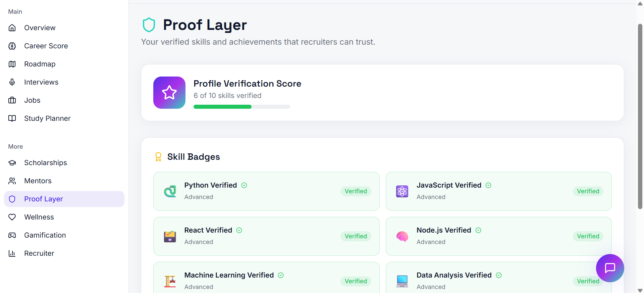Click the Gamification gamepad icon
644x293 pixels.
[x=12, y=235]
